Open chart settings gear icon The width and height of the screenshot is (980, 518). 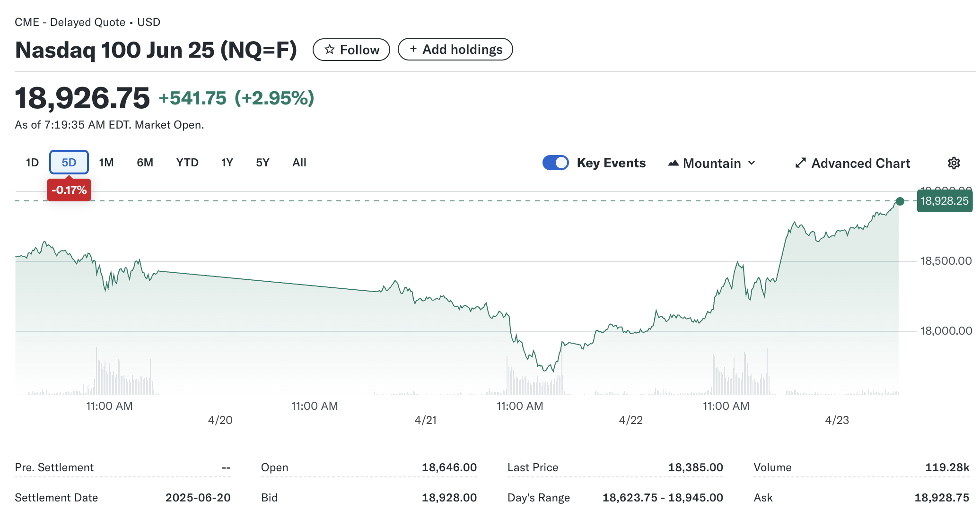(x=954, y=163)
